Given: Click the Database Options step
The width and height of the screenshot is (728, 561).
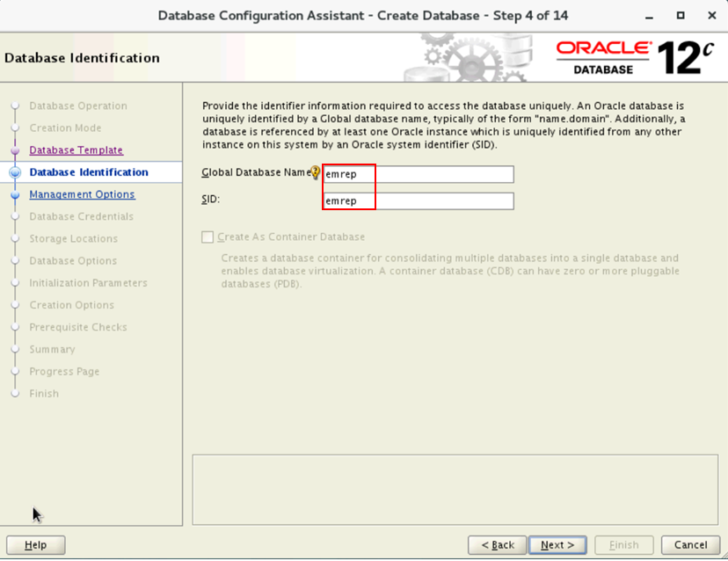Looking at the screenshot, I should coord(73,261).
